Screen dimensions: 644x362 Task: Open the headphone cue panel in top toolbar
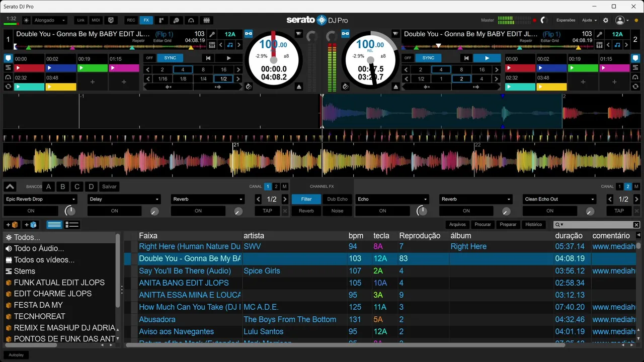tap(191, 20)
